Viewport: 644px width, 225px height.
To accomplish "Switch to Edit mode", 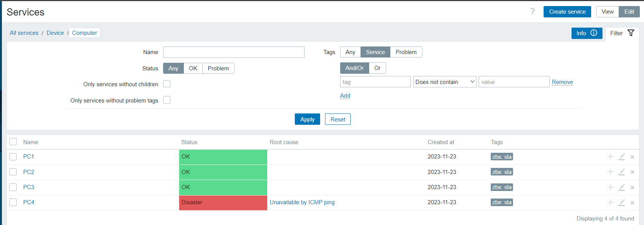I will (x=629, y=12).
